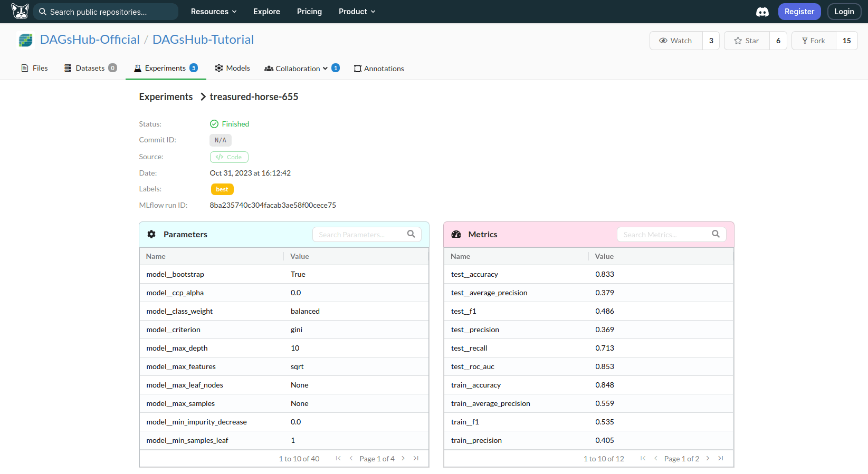Click the repository avatar icon
Viewport: 868px width, 474px height.
[x=26, y=40]
